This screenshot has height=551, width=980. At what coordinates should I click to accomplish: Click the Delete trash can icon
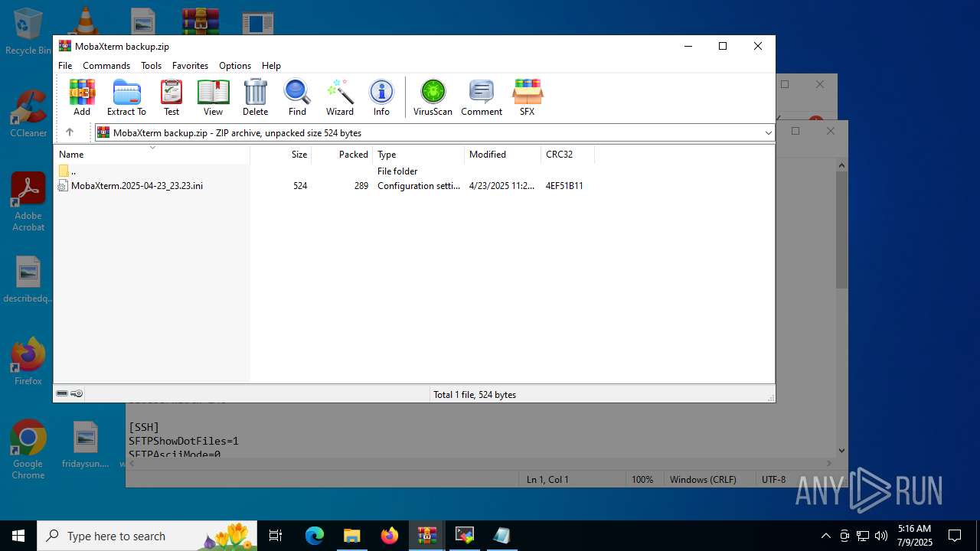pos(255,97)
